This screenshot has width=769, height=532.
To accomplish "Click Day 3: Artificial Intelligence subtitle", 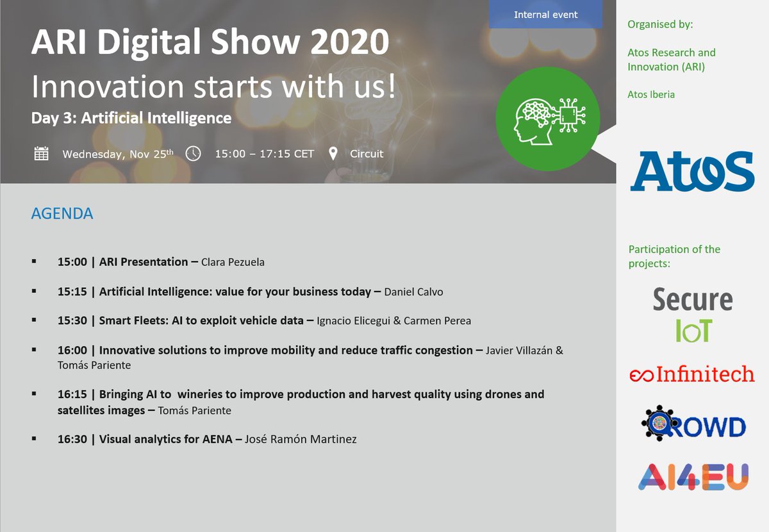I will click(x=131, y=118).
